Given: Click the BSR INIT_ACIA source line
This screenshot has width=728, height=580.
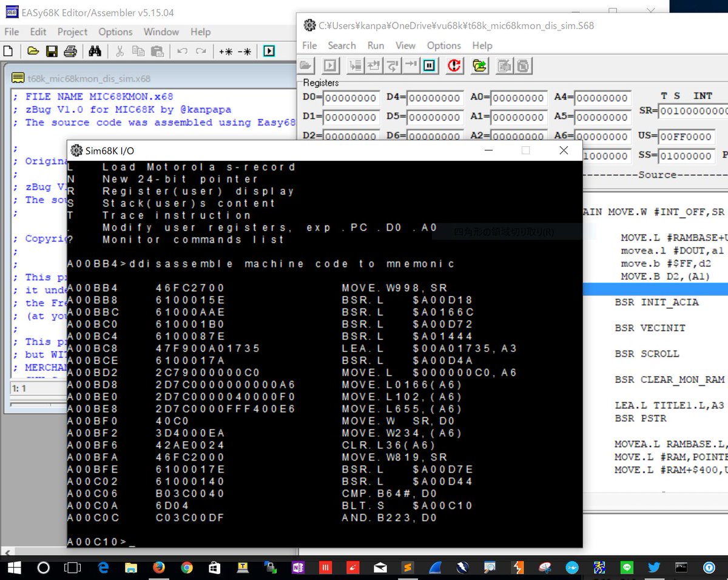Looking at the screenshot, I should [656, 302].
